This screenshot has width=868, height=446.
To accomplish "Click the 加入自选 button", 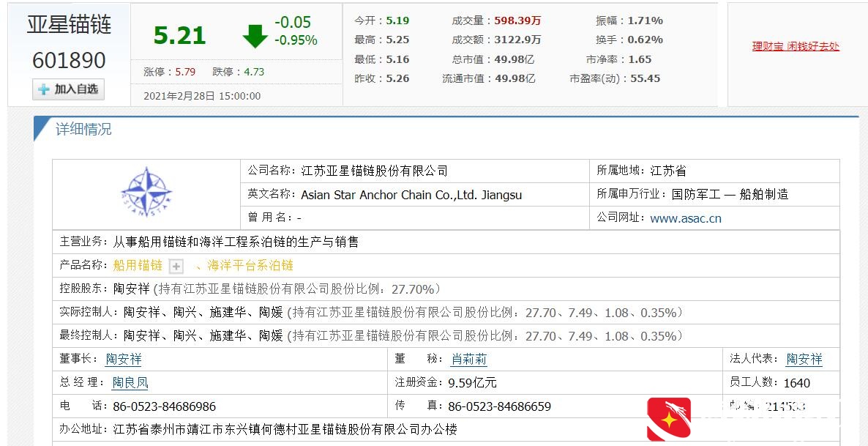I will point(69,89).
